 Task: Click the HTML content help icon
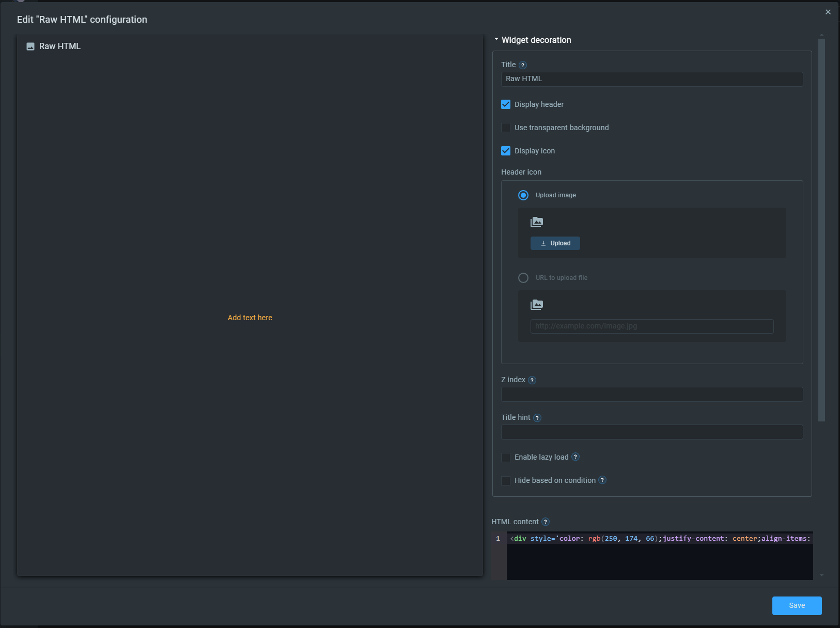point(546,522)
